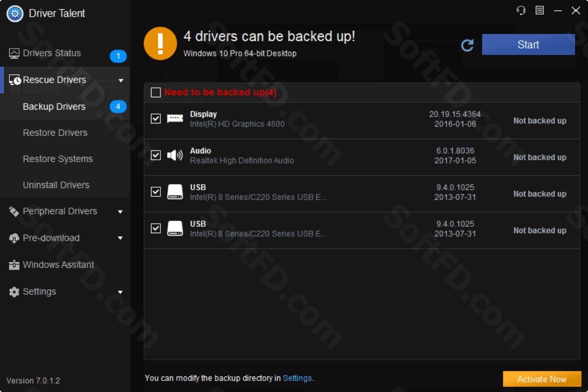Viewport: 588px width, 392px height.
Task: Open Peripheral Drivers menu label
Action: [60, 212]
